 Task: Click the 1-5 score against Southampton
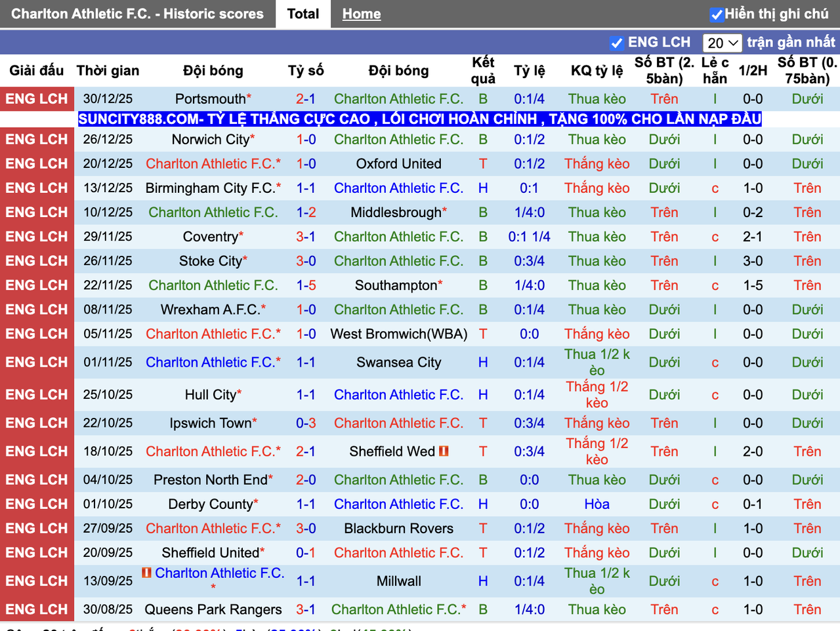tap(306, 285)
